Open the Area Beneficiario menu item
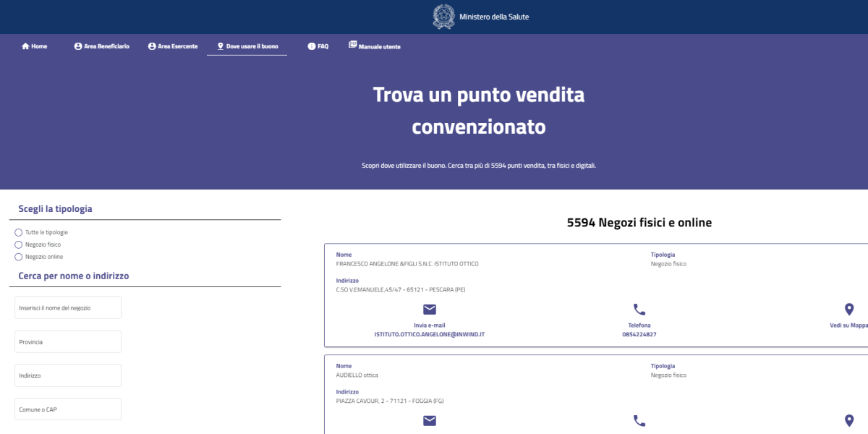Image resolution: width=868 pixels, height=434 pixels. click(x=102, y=46)
